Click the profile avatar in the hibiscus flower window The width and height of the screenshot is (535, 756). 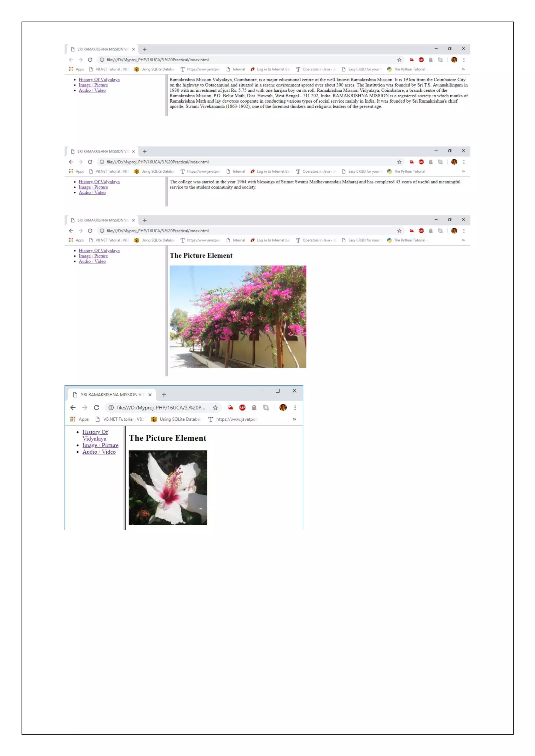[x=283, y=408]
